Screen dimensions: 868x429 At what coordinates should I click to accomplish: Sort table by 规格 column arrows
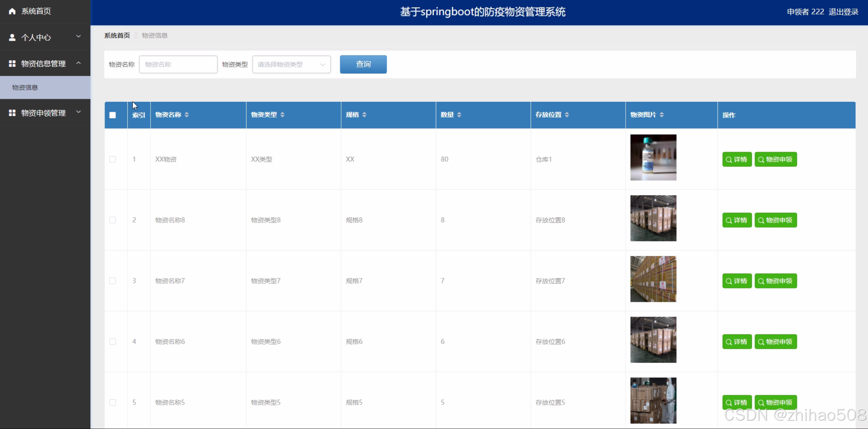point(365,115)
